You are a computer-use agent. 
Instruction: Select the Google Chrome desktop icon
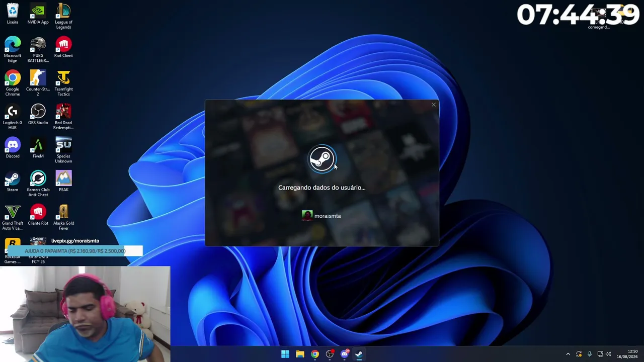tap(13, 83)
